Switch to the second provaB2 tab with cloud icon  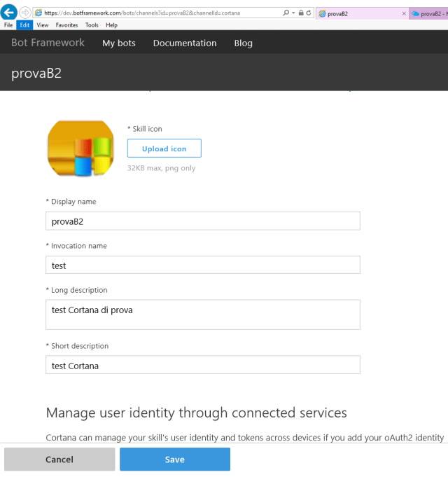(428, 14)
